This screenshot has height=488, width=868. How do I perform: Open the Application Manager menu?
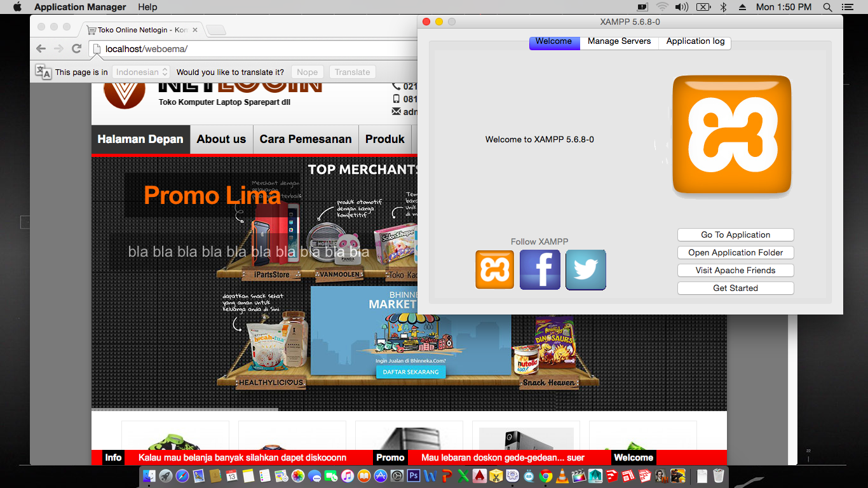click(80, 7)
